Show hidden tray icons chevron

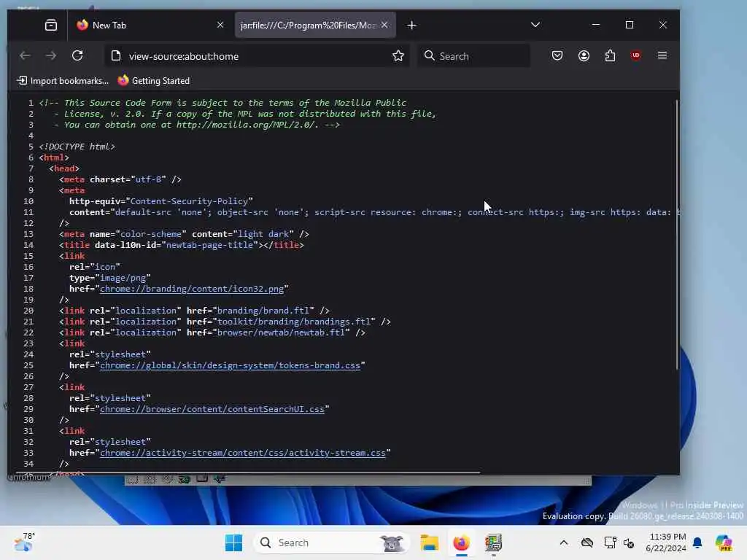click(564, 542)
